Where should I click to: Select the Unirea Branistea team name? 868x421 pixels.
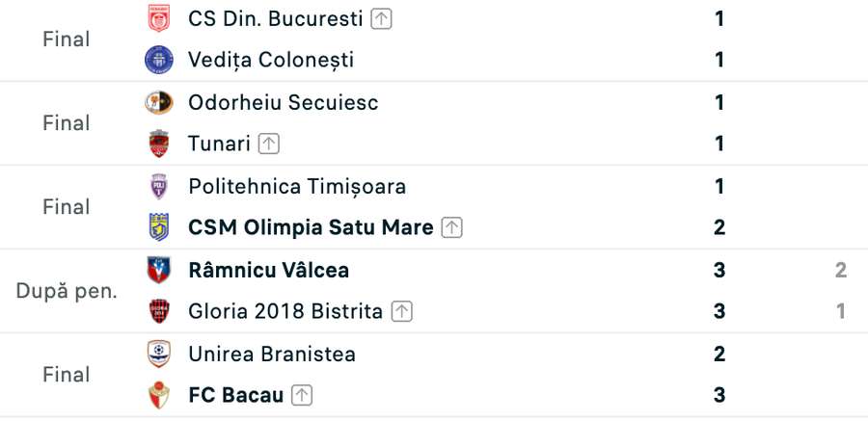pyautogui.click(x=272, y=355)
